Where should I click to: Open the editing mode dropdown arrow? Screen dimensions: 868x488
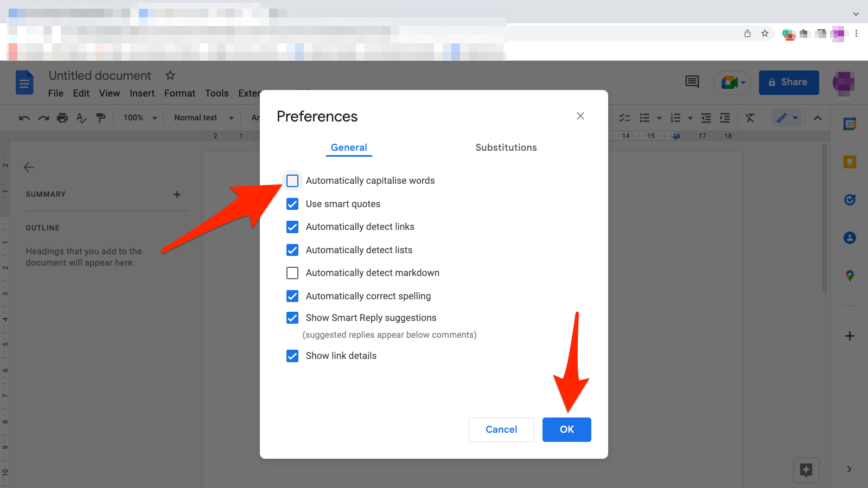[x=794, y=118]
